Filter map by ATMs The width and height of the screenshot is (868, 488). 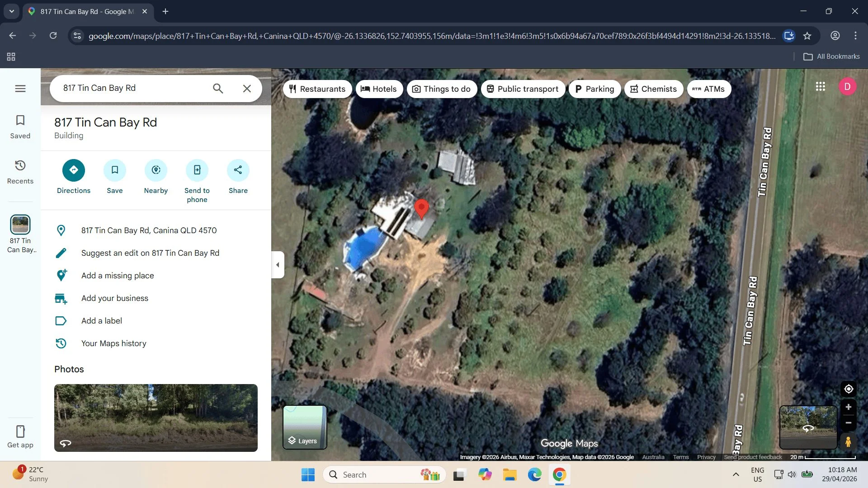(x=709, y=89)
